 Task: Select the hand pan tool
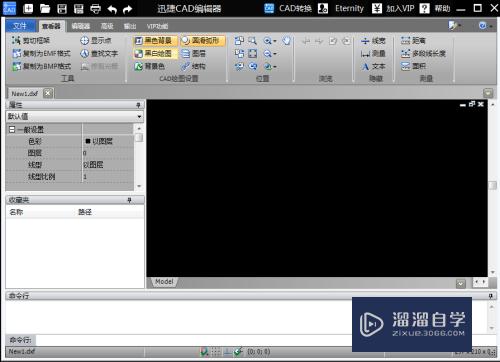(x=286, y=41)
